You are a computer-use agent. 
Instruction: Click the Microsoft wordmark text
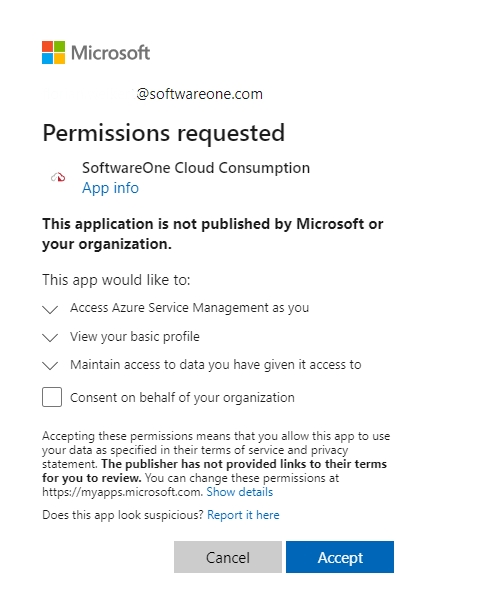point(110,53)
